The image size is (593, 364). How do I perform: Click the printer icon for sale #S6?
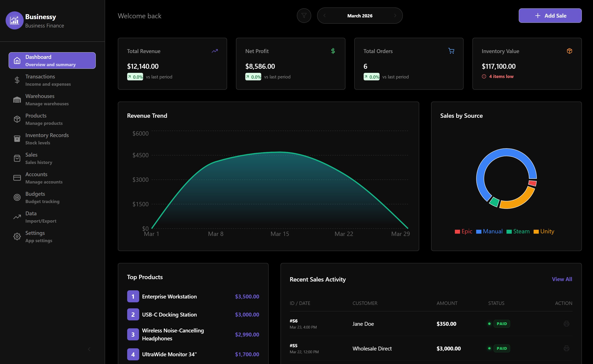tap(566, 324)
